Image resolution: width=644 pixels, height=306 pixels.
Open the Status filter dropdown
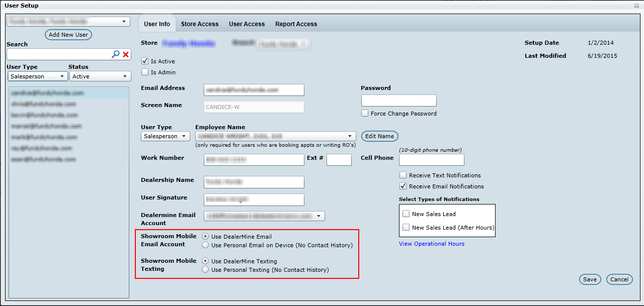point(100,76)
